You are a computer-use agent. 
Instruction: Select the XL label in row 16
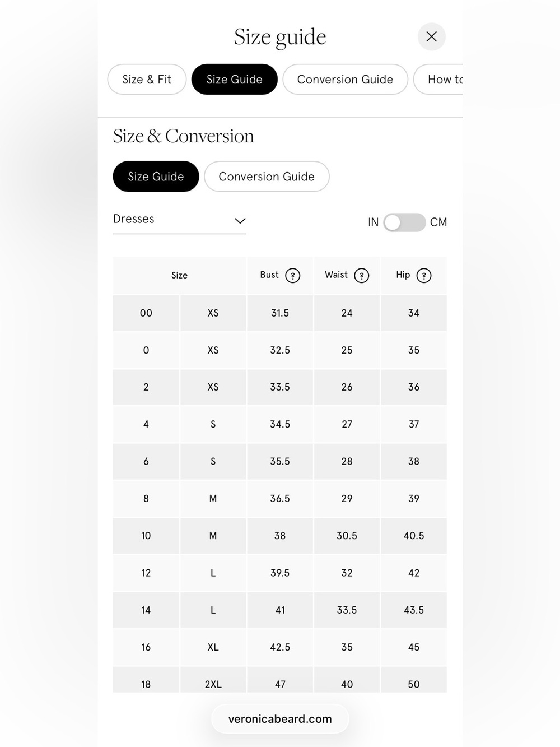[213, 647]
